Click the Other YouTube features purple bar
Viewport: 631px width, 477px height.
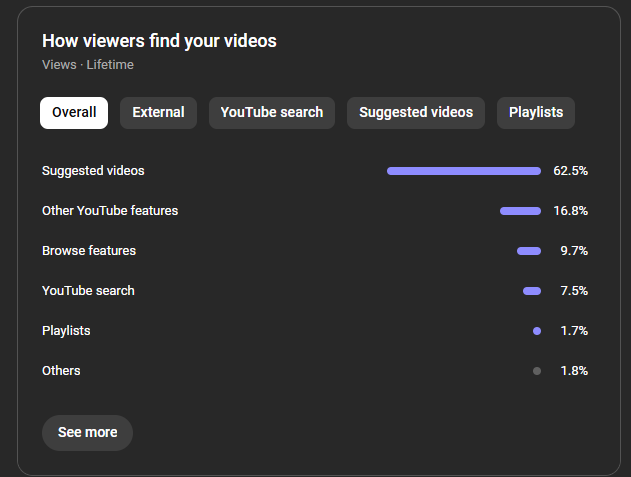click(x=520, y=211)
